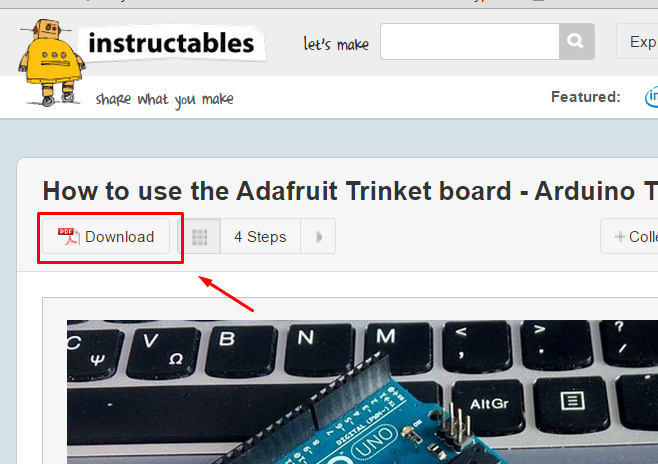Click the Featured label
The height and width of the screenshot is (464, 658).
pyautogui.click(x=585, y=97)
